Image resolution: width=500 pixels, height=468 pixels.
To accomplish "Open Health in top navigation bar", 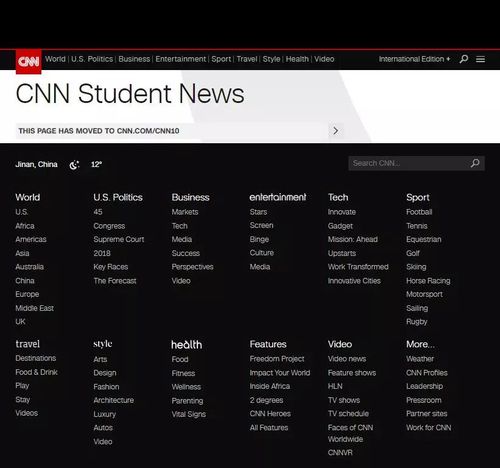I will pyautogui.click(x=297, y=59).
